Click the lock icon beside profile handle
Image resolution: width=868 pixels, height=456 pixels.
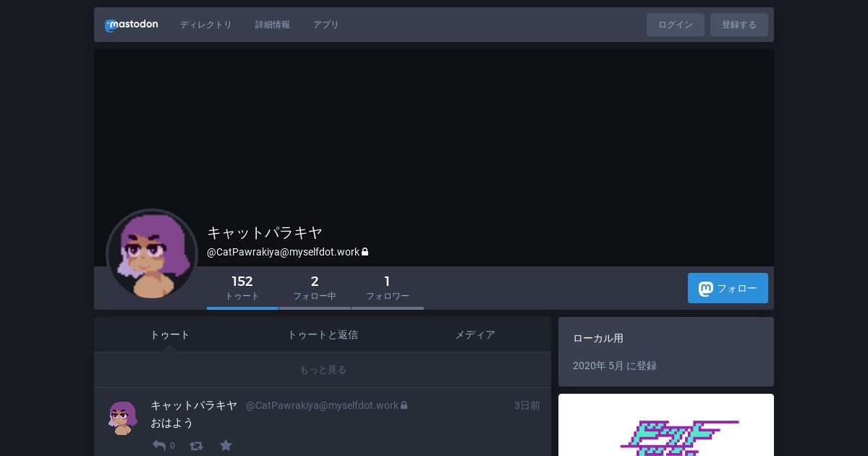pyautogui.click(x=365, y=252)
